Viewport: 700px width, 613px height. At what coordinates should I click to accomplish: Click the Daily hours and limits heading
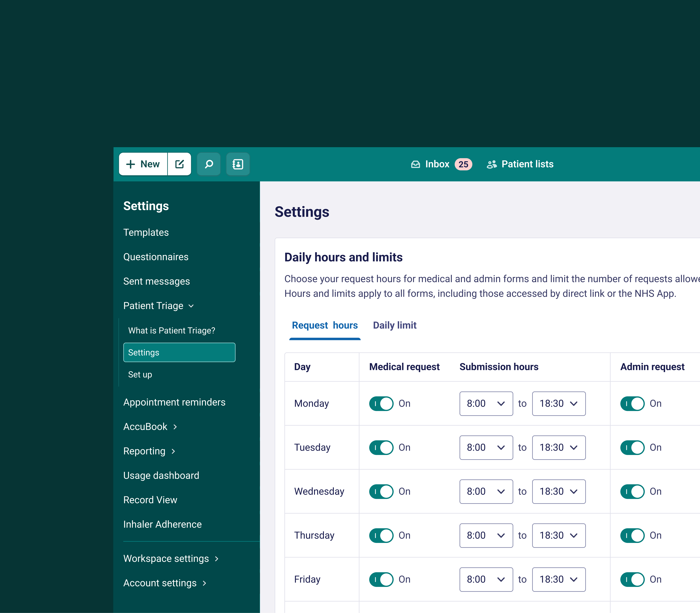point(343,257)
